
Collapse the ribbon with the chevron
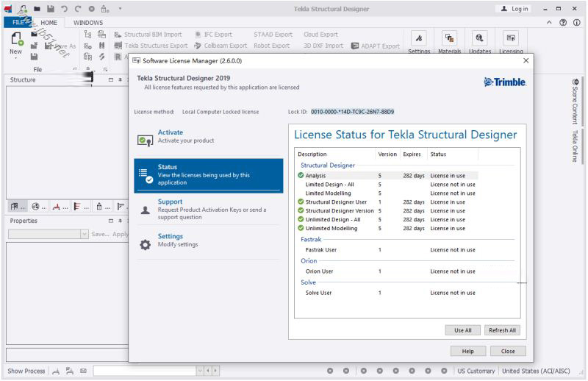(549, 23)
